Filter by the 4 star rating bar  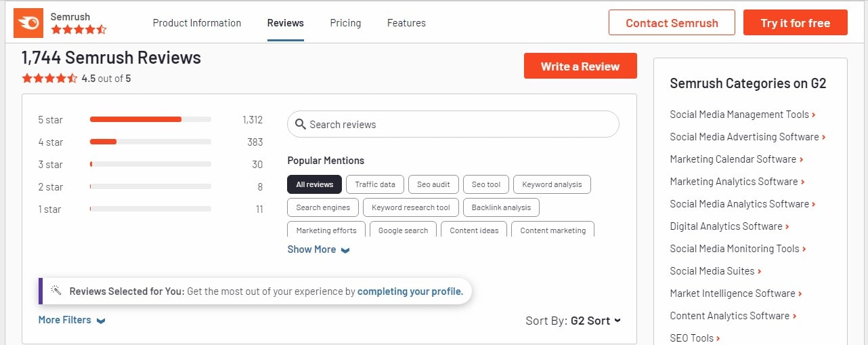point(150,142)
